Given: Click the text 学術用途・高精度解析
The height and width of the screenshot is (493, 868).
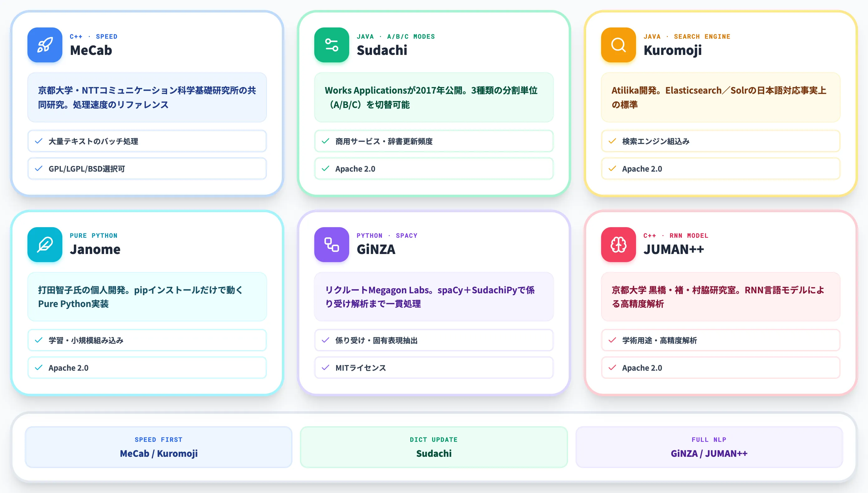Looking at the screenshot, I should pyautogui.click(x=660, y=340).
